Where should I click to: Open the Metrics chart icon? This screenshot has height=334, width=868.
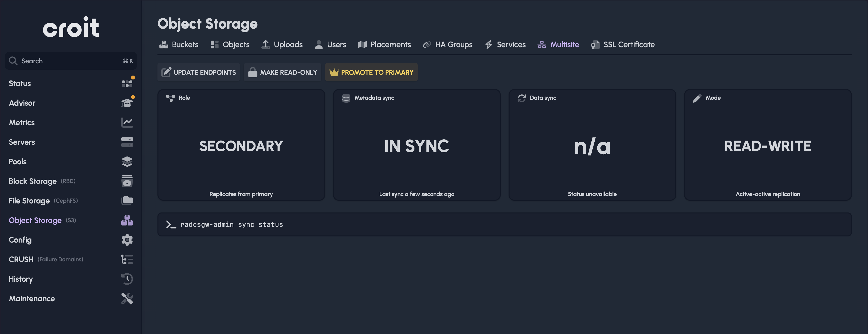click(127, 122)
